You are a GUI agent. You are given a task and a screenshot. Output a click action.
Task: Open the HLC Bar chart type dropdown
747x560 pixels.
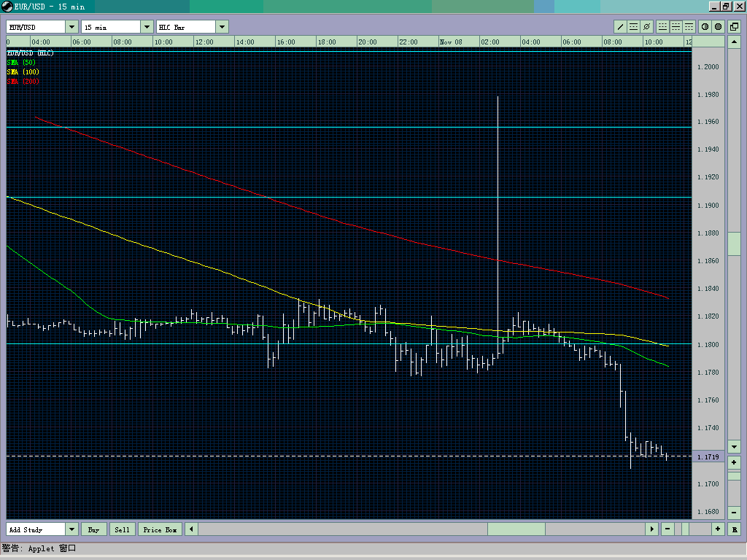(222, 26)
